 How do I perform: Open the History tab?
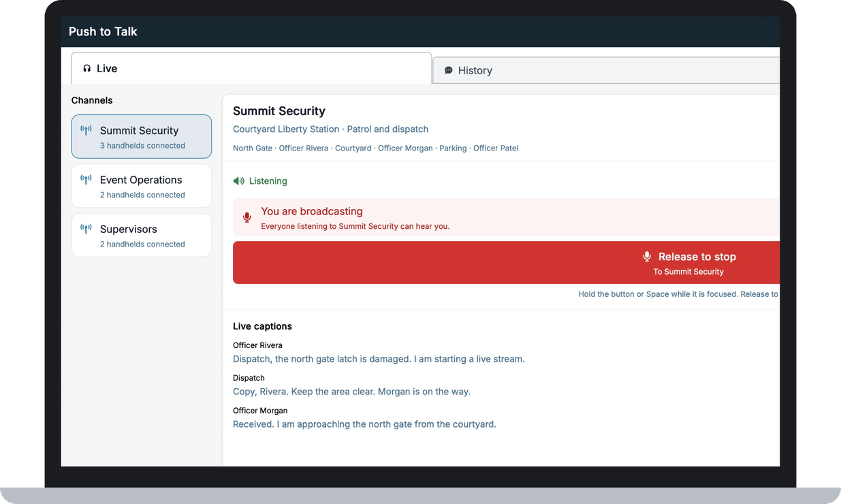(x=606, y=70)
